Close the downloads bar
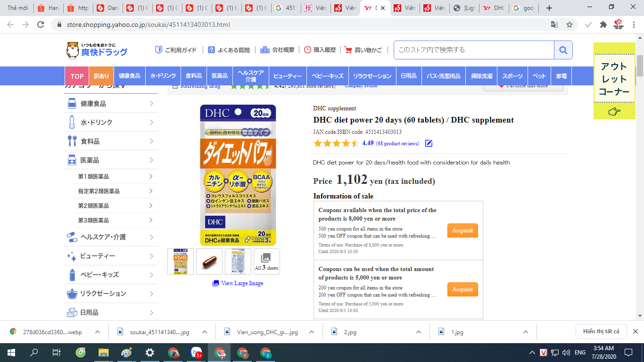Screen dimensions: 644x362 (x=635, y=331)
